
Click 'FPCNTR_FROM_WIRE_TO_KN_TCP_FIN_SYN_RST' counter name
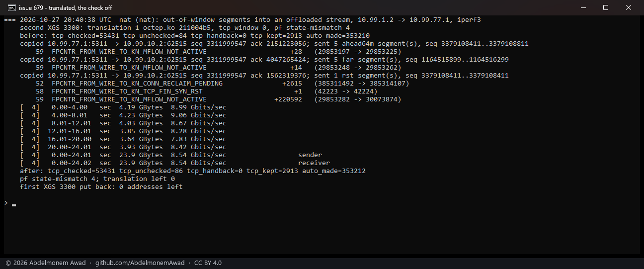point(127,91)
